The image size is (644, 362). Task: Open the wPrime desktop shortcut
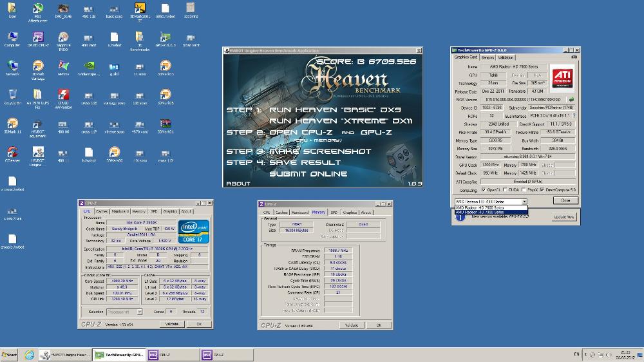click(63, 68)
